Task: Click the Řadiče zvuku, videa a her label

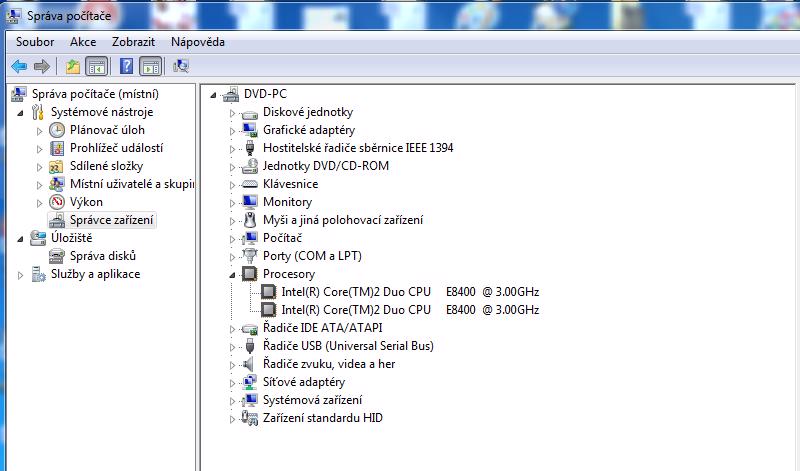Action: (329, 364)
